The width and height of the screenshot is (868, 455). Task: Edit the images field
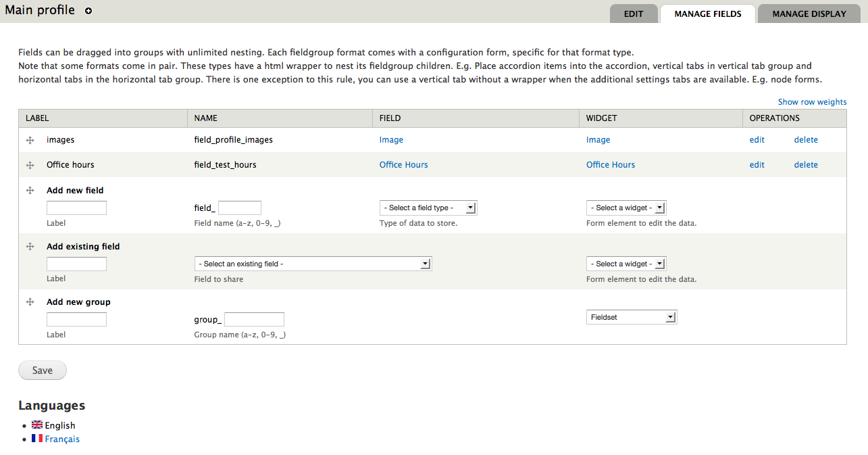[x=757, y=140]
